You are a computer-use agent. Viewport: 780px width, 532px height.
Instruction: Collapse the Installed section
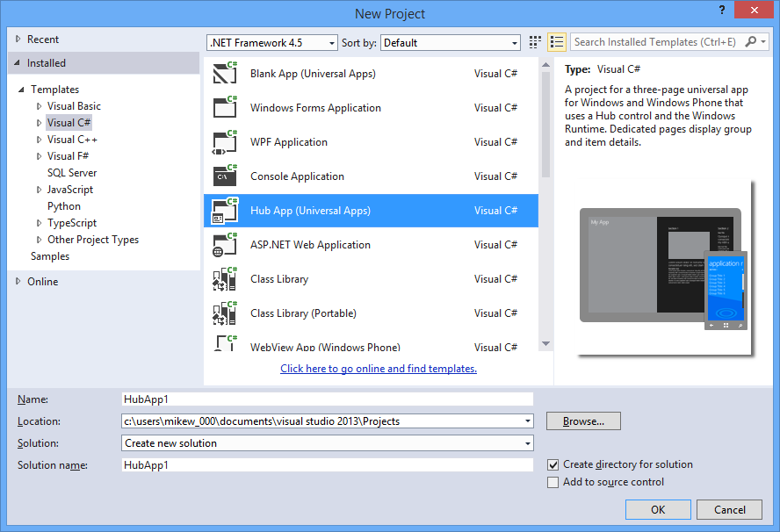tap(18, 62)
